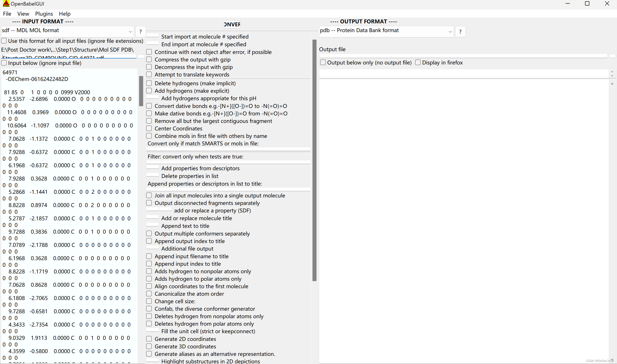Image resolution: width=617 pixels, height=364 pixels.
Task: Enable 'Center Coordinates' checkbox
Action: [x=149, y=128]
